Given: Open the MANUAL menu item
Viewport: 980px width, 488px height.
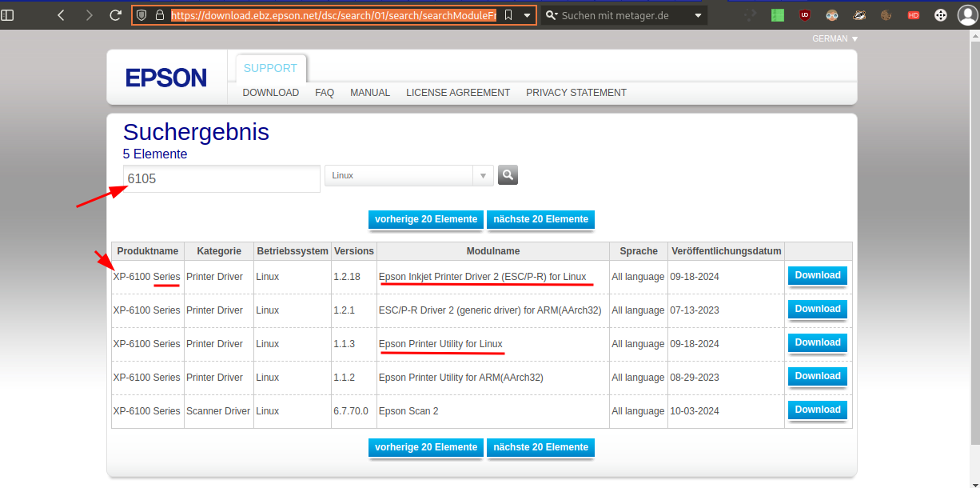Looking at the screenshot, I should [370, 93].
